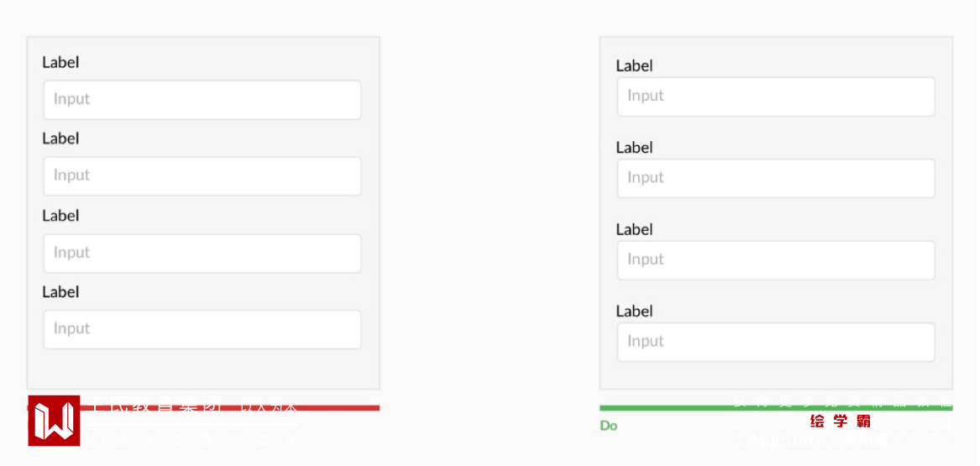Image resolution: width=980 pixels, height=466 pixels.
Task: Click the red "绘学霸" watermark text
Action: pos(840,421)
